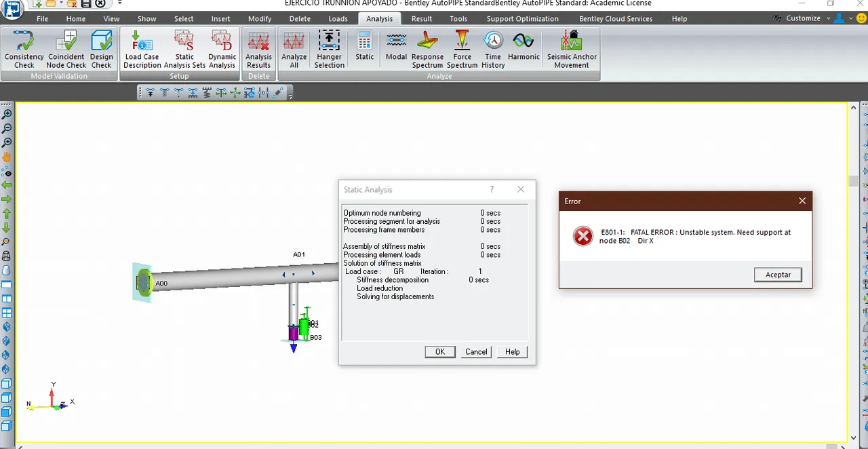
Task: Delete Analysis Results
Action: 258,50
